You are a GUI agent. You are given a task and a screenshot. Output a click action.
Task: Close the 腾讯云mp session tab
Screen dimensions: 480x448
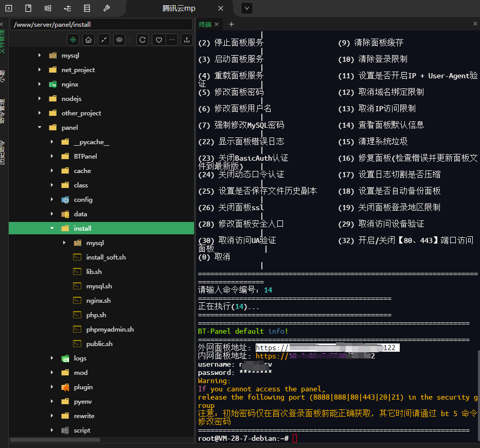point(220,8)
